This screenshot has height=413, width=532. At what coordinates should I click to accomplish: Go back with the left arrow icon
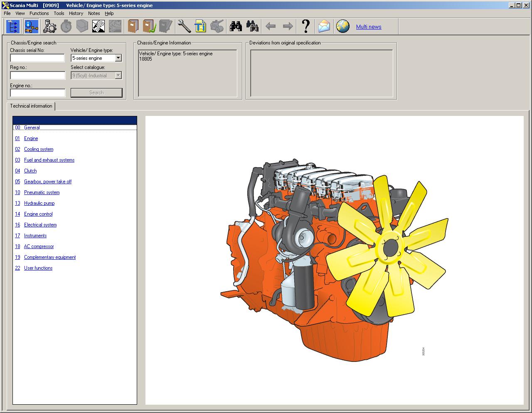coord(271,27)
